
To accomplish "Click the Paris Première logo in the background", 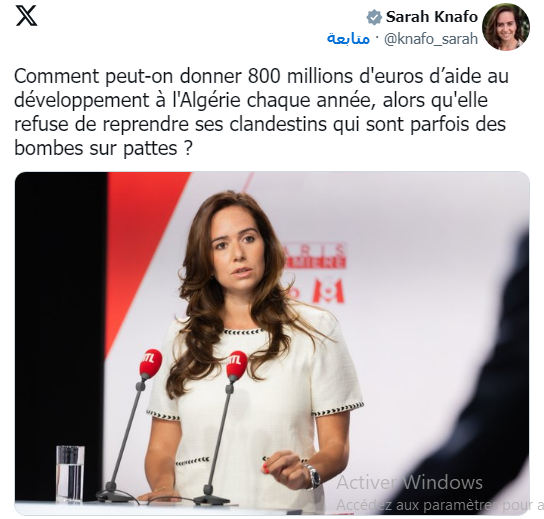I will click(315, 255).
